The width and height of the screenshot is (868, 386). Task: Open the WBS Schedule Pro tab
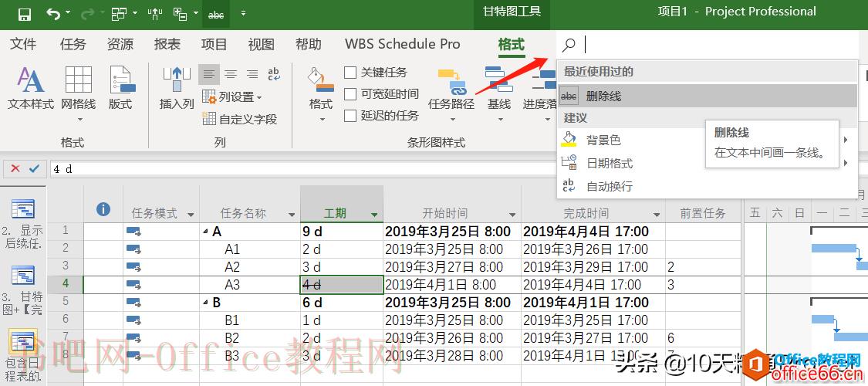(x=403, y=44)
